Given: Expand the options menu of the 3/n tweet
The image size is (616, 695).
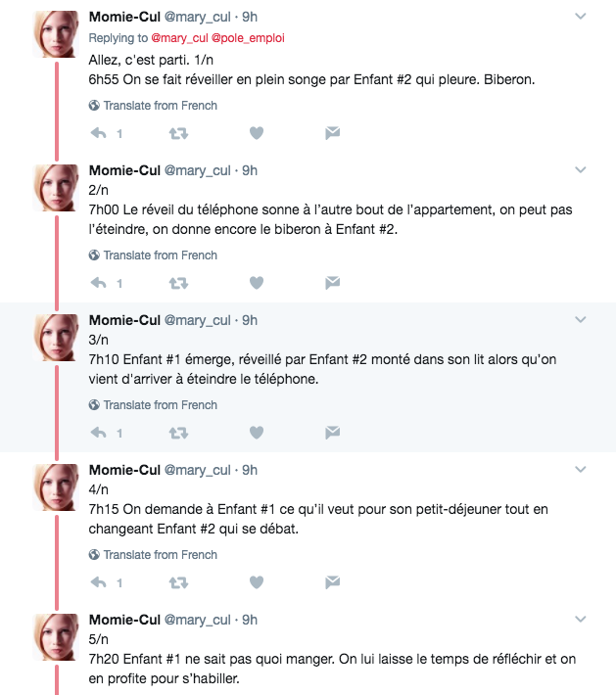Looking at the screenshot, I should (580, 320).
